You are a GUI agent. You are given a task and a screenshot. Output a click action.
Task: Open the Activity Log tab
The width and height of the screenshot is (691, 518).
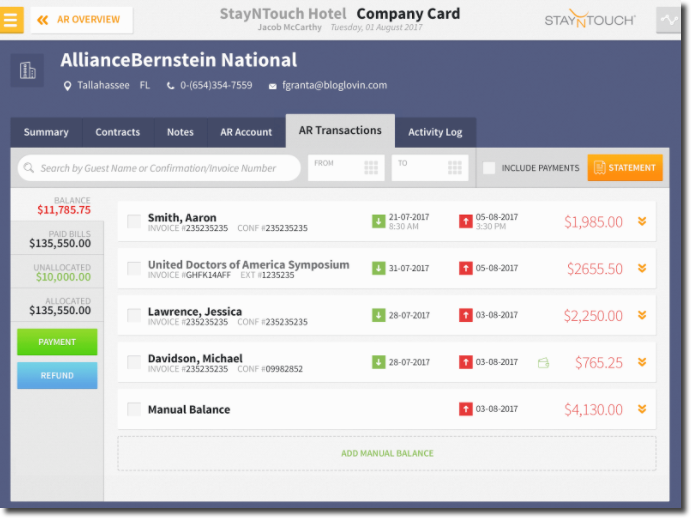point(435,132)
